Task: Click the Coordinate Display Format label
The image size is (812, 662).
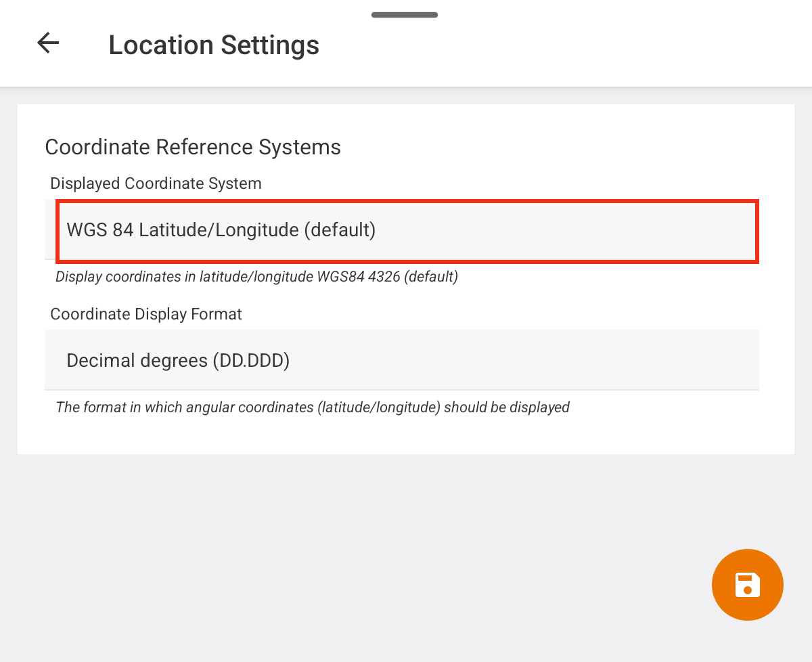Action: [146, 314]
